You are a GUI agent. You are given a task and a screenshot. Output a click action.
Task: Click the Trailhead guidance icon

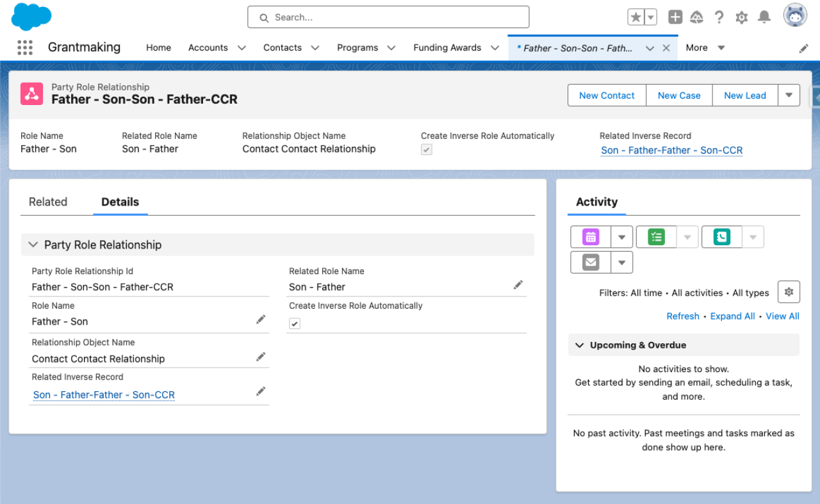(x=697, y=17)
